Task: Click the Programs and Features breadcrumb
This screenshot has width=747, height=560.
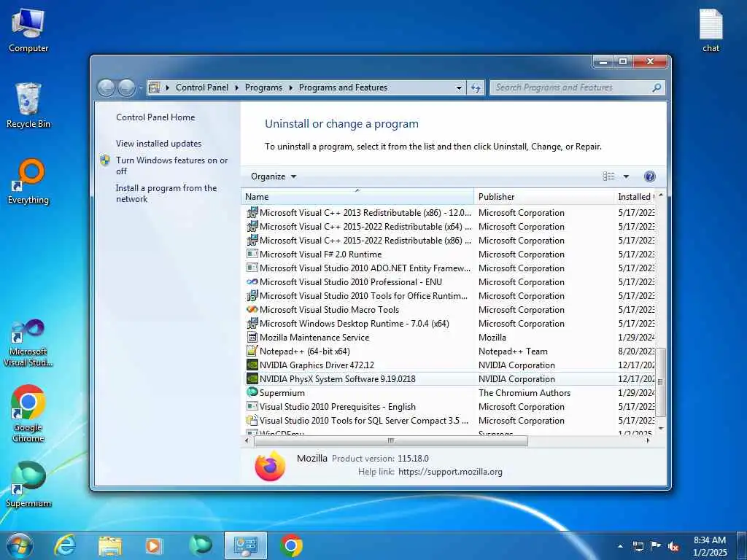Action: 343,87
